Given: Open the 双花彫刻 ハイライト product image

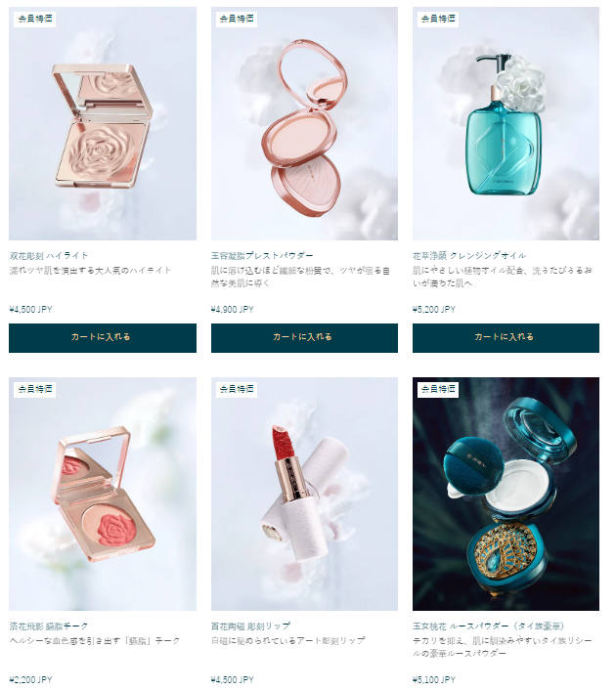Looking at the screenshot, I should [103, 124].
